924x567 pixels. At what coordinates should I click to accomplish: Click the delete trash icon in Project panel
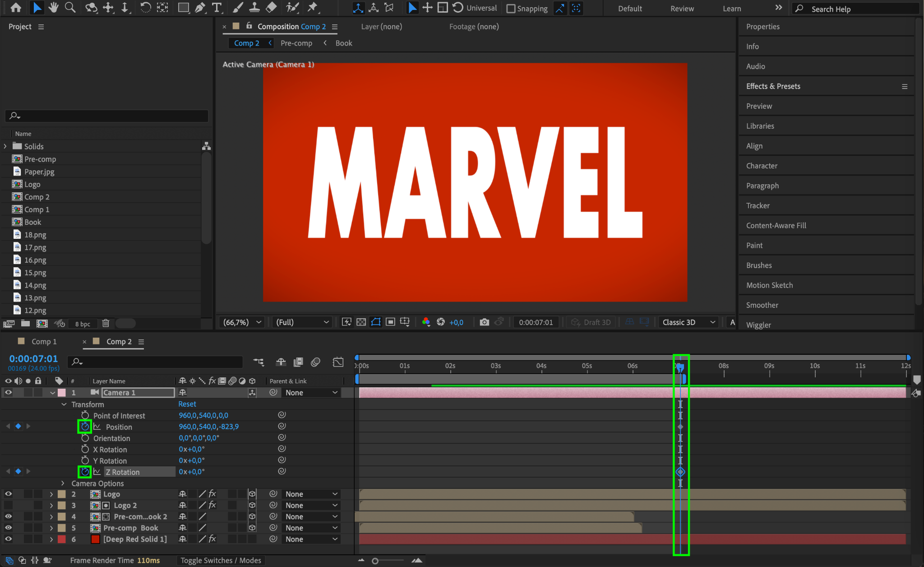tap(106, 323)
